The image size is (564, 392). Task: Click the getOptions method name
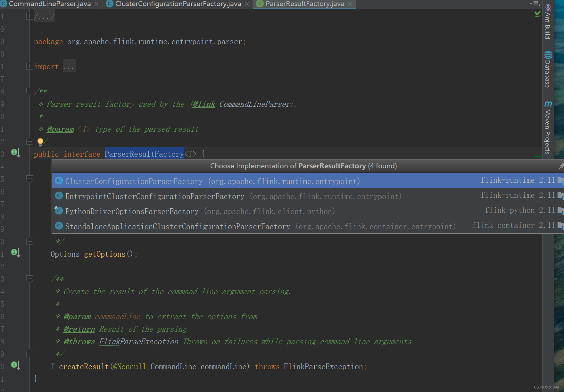[105, 254]
